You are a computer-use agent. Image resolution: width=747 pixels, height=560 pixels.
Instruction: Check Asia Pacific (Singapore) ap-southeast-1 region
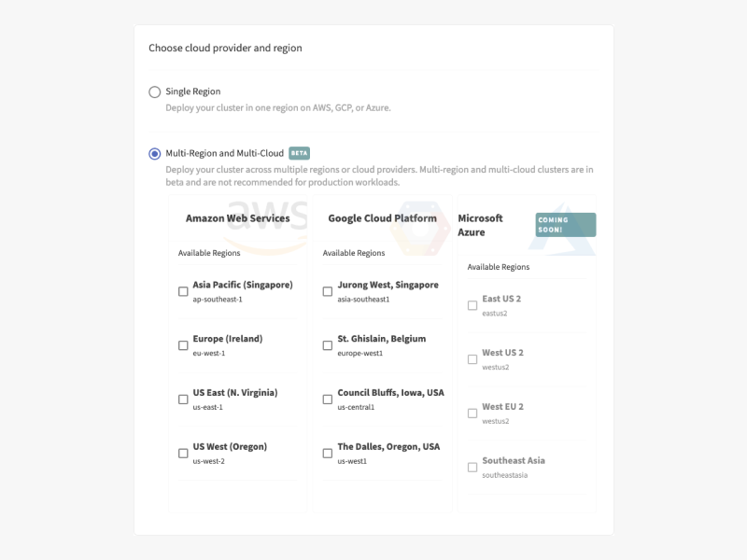pyautogui.click(x=183, y=291)
